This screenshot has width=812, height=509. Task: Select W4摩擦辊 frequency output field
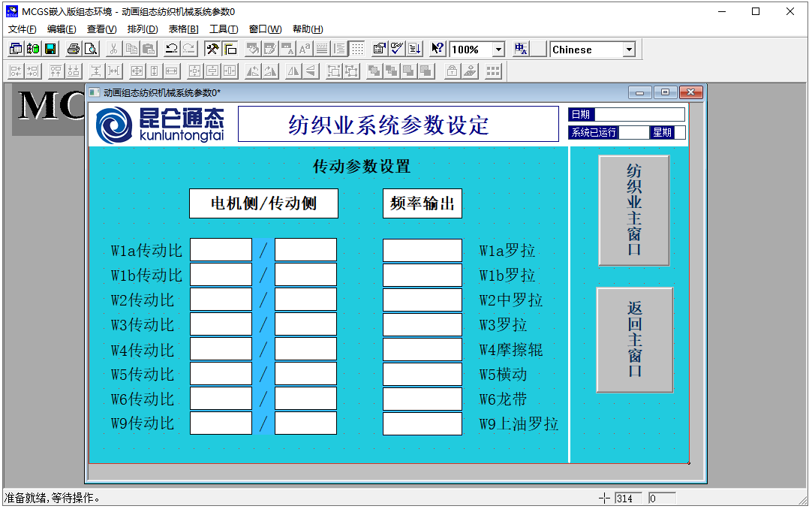(x=423, y=350)
